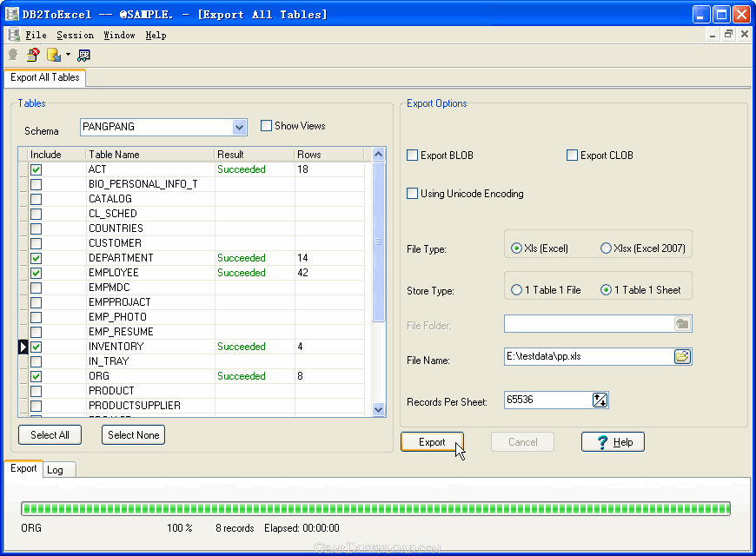
Task: Select the Export All Tables tab
Action: pyautogui.click(x=45, y=77)
